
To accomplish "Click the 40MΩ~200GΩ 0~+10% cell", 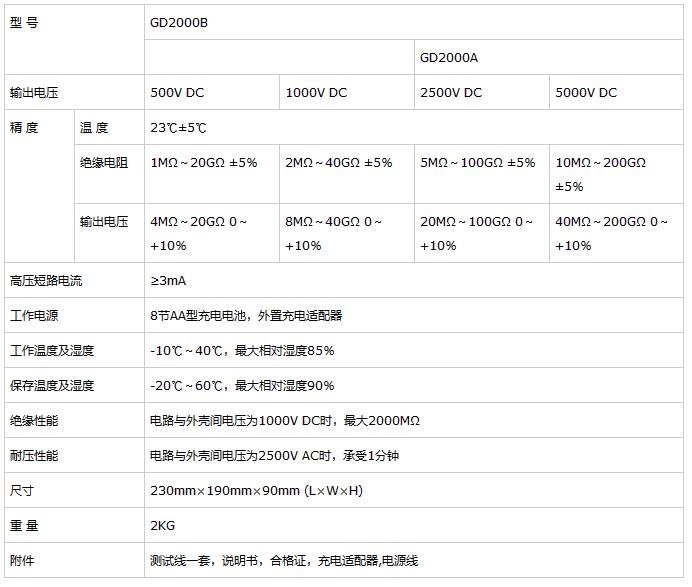I will [617, 233].
